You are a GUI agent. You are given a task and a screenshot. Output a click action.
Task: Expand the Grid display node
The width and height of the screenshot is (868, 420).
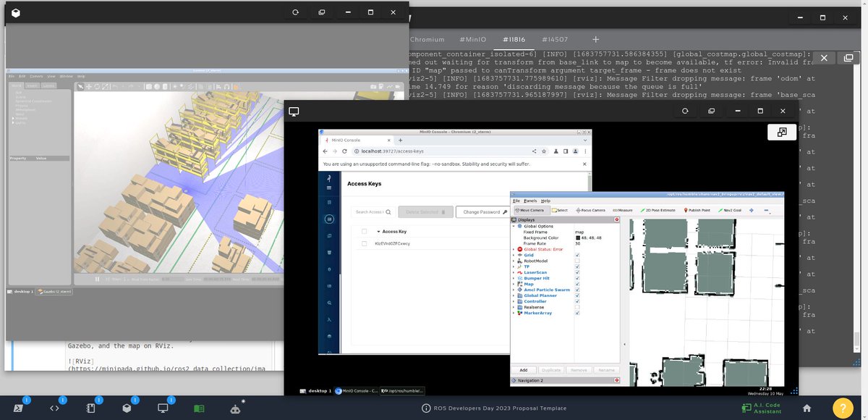point(514,255)
